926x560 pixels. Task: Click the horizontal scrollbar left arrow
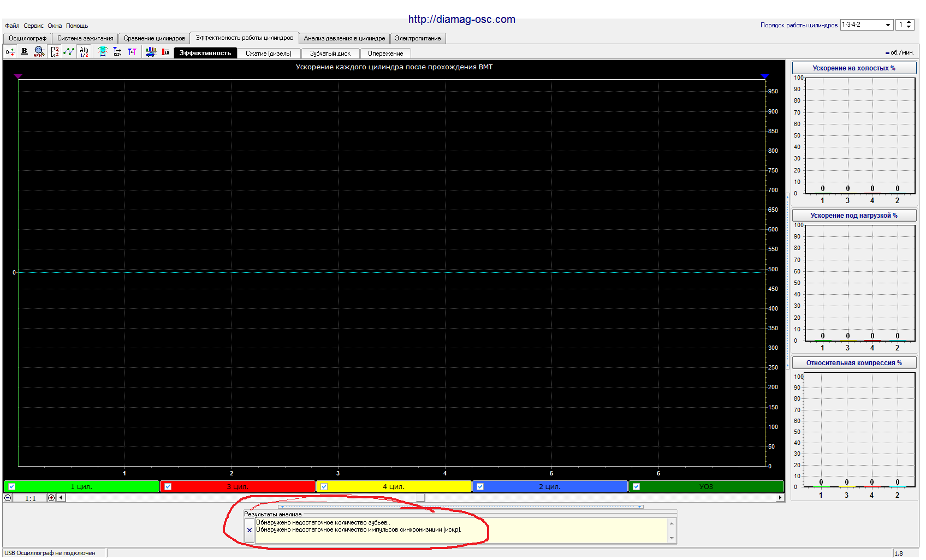click(x=61, y=498)
